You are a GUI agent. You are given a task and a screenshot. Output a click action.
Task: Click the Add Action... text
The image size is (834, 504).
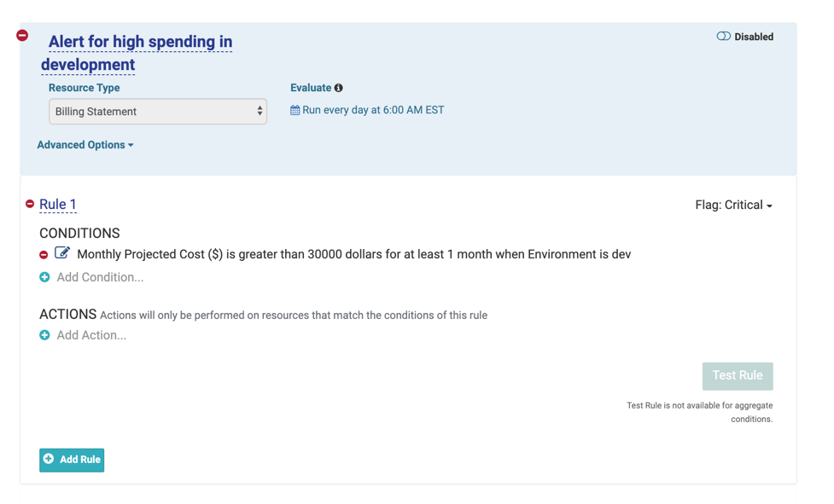[91, 335]
